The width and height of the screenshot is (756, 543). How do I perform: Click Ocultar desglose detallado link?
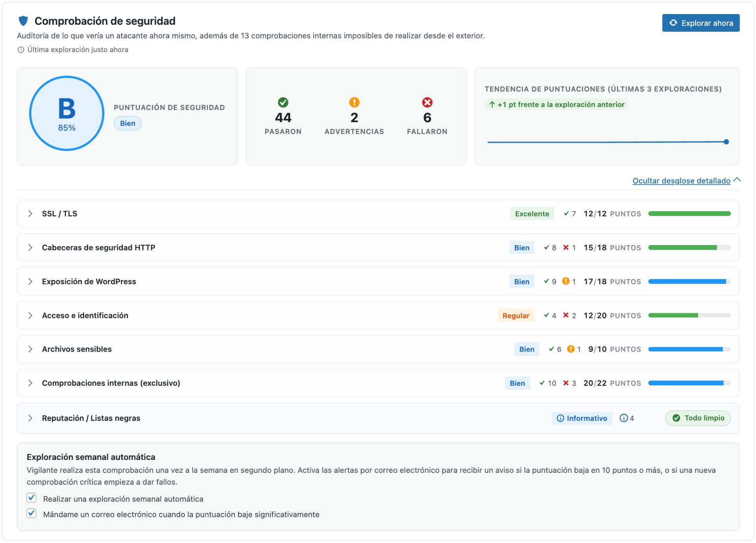coord(681,181)
